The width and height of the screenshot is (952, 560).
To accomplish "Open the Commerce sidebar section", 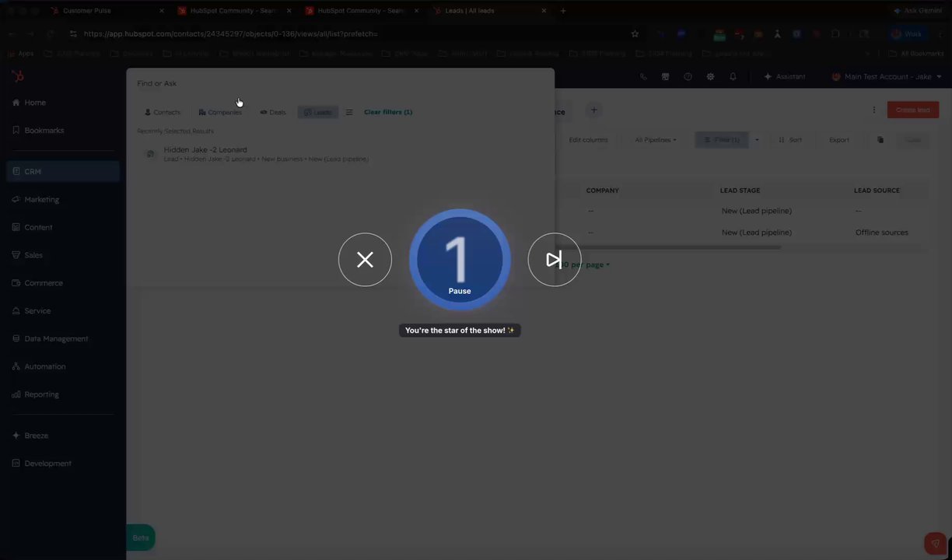I will 43,283.
